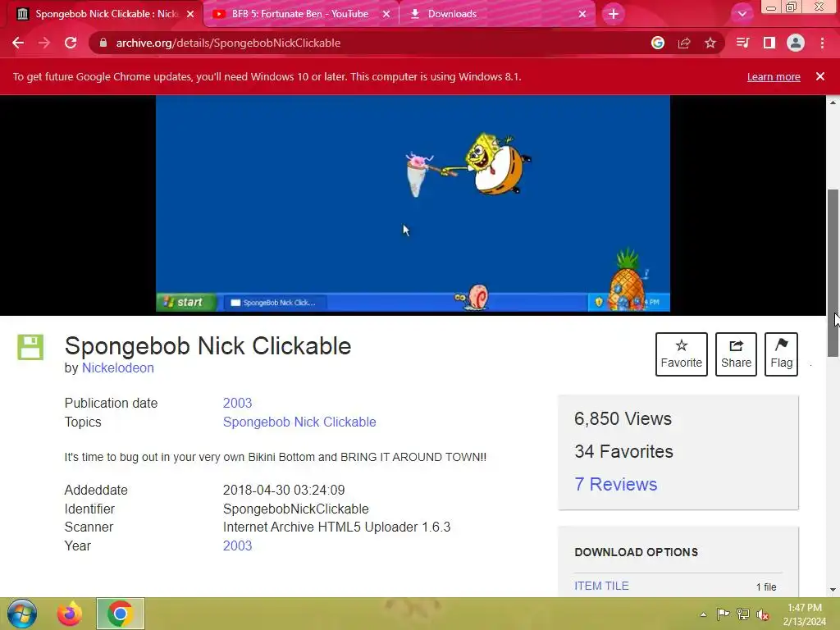Open the Google icon in address bar

pos(658,43)
